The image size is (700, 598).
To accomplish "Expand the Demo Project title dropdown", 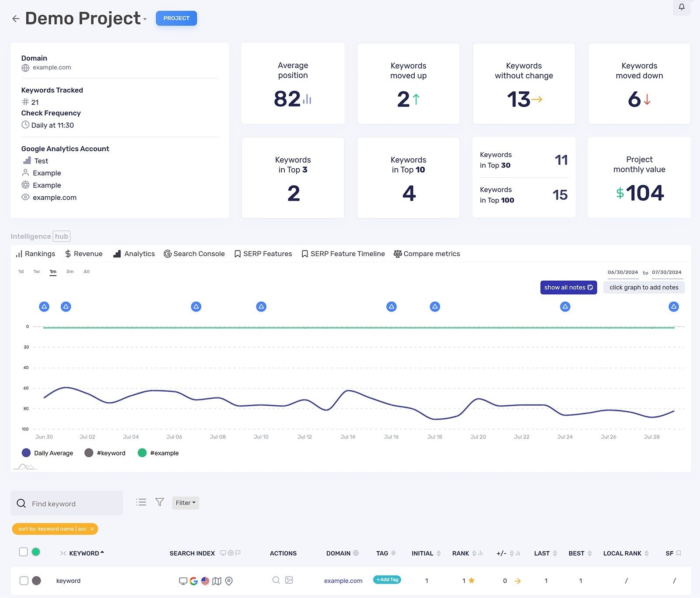I will click(145, 19).
